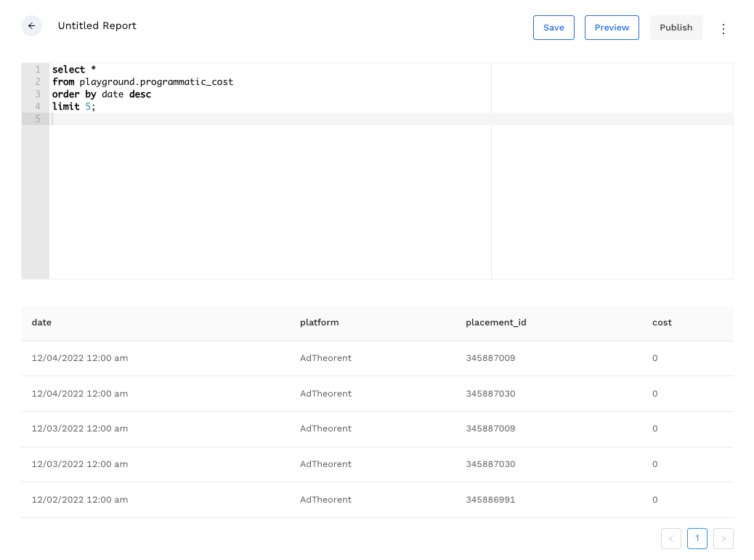This screenshot has width=754, height=560.
Task: Click the first 12/04/2022 date cell
Action: click(x=80, y=358)
